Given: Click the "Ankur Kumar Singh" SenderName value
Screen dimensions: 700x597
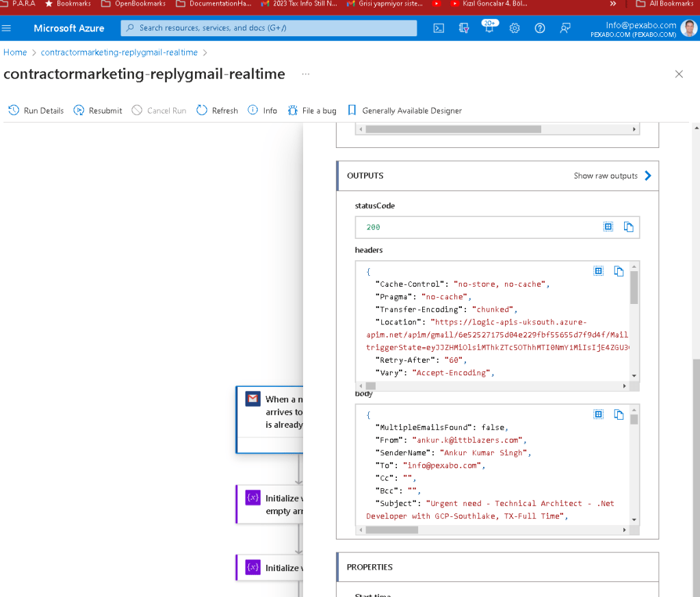Looking at the screenshot, I should click(483, 453).
